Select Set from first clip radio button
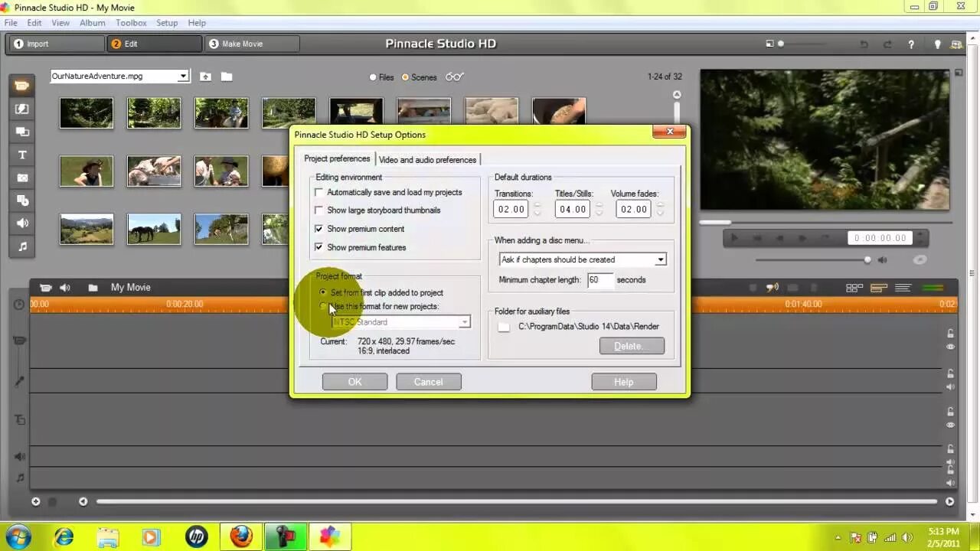 click(x=323, y=292)
